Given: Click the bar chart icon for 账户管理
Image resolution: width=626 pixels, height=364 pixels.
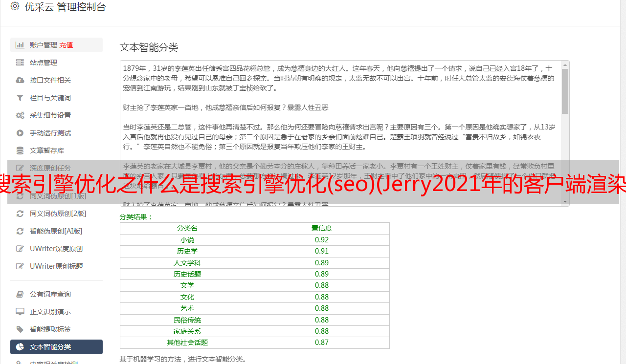Looking at the screenshot, I should 20,45.
